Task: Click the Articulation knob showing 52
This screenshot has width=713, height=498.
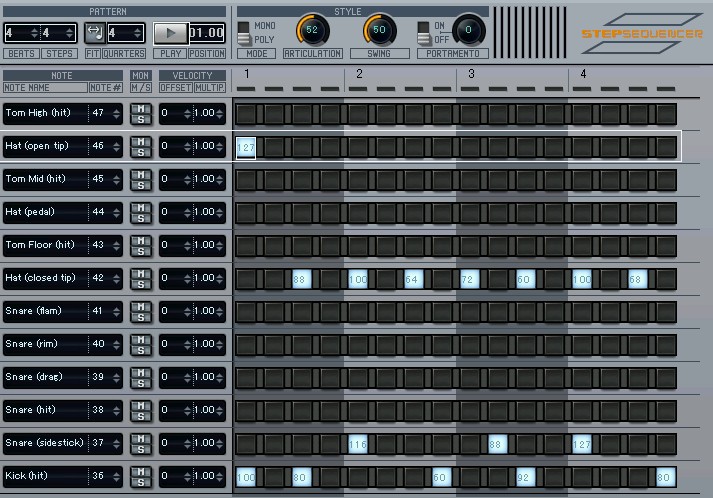Action: coord(312,30)
